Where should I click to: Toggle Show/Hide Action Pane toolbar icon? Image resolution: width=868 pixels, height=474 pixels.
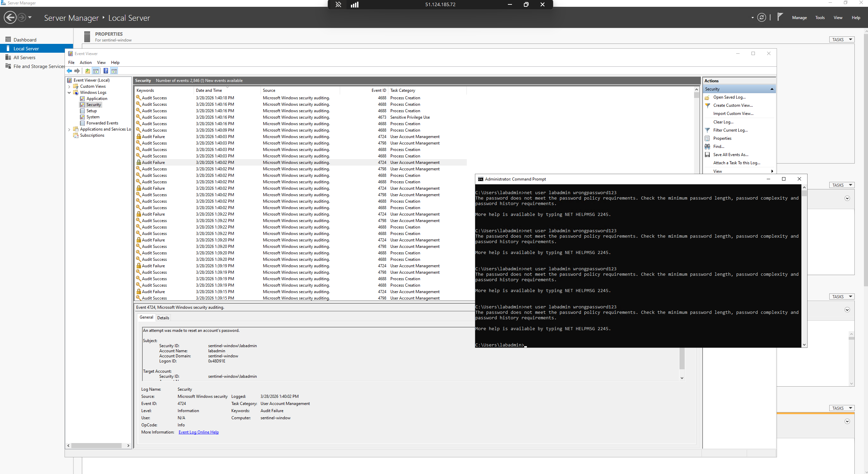pos(114,71)
